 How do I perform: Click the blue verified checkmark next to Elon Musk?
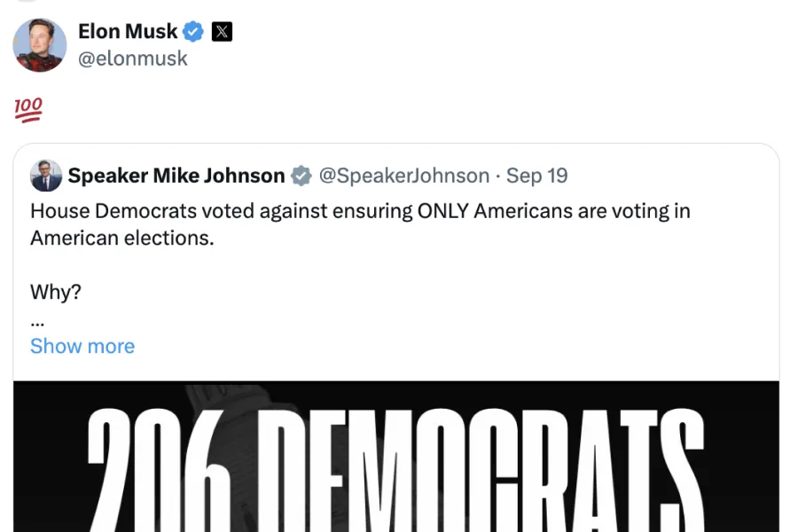192,31
